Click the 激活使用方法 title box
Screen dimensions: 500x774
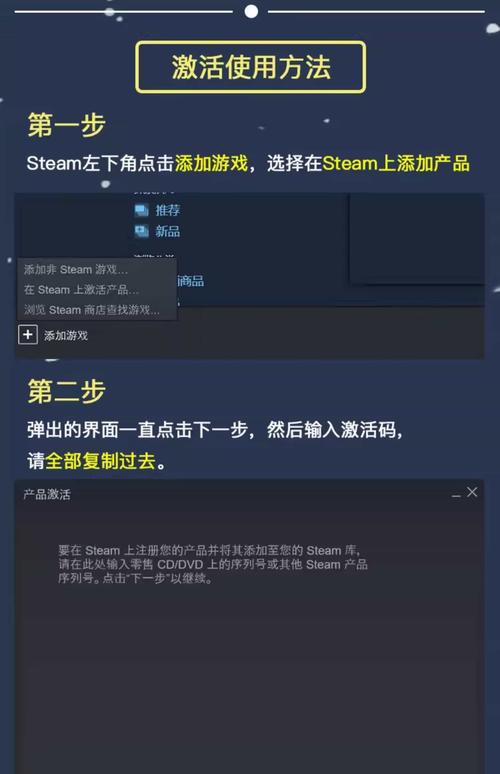coord(251,67)
